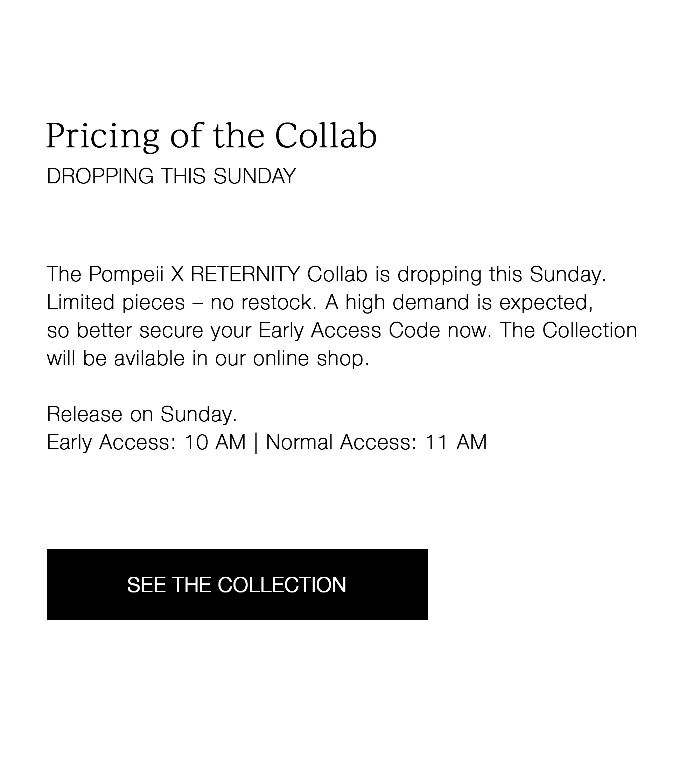700x765 pixels.
Task: Click 'Early Access: 10 AM' text
Action: (146, 442)
